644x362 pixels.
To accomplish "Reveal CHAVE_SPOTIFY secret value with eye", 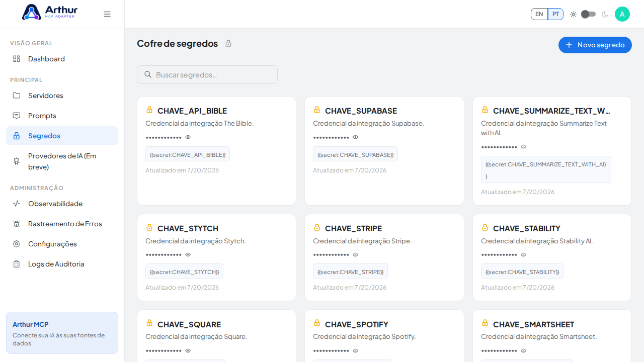I will [x=356, y=350].
